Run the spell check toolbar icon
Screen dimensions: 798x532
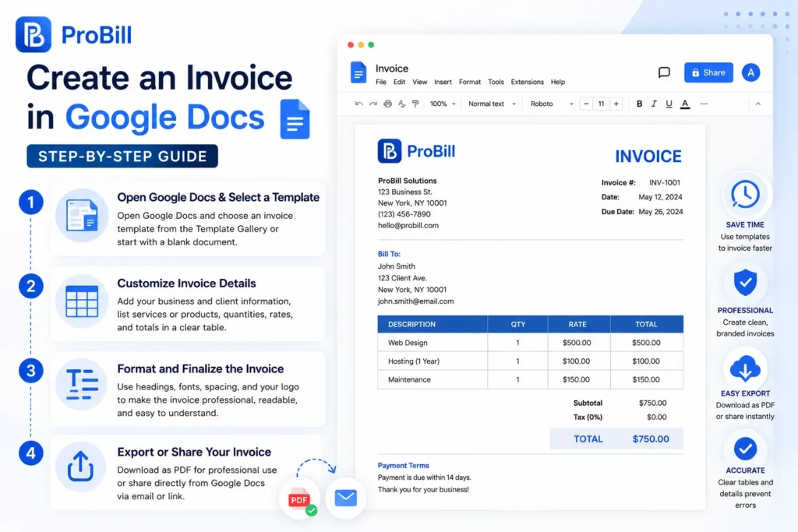coord(402,104)
